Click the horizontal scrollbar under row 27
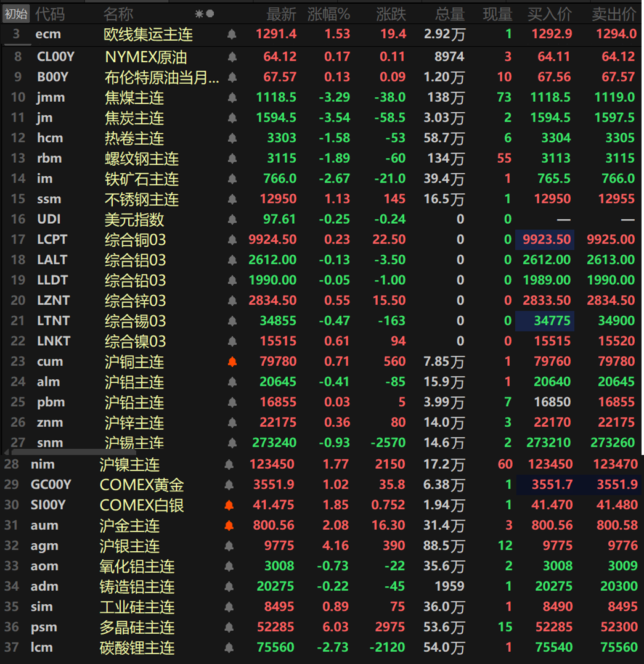 [74, 453]
